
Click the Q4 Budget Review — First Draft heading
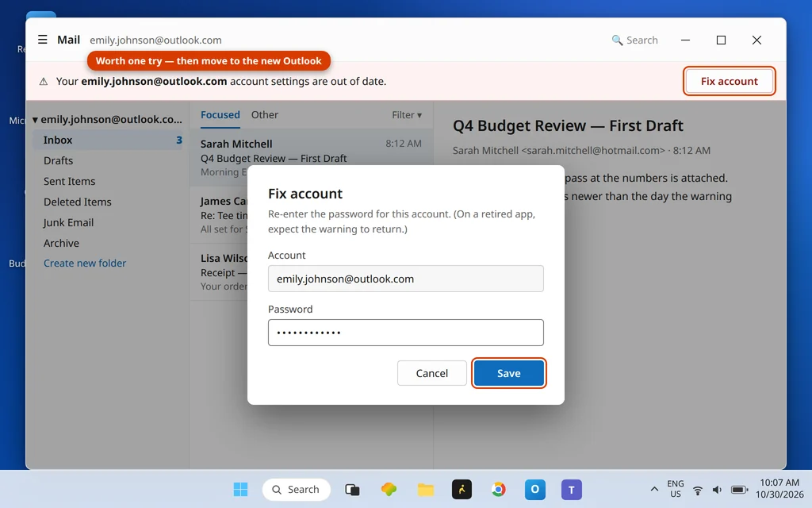pos(568,125)
